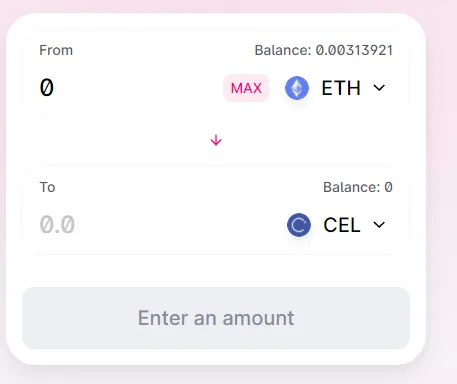Click the pink MAX button
Screen dimensions: 457x384
pyautogui.click(x=246, y=88)
